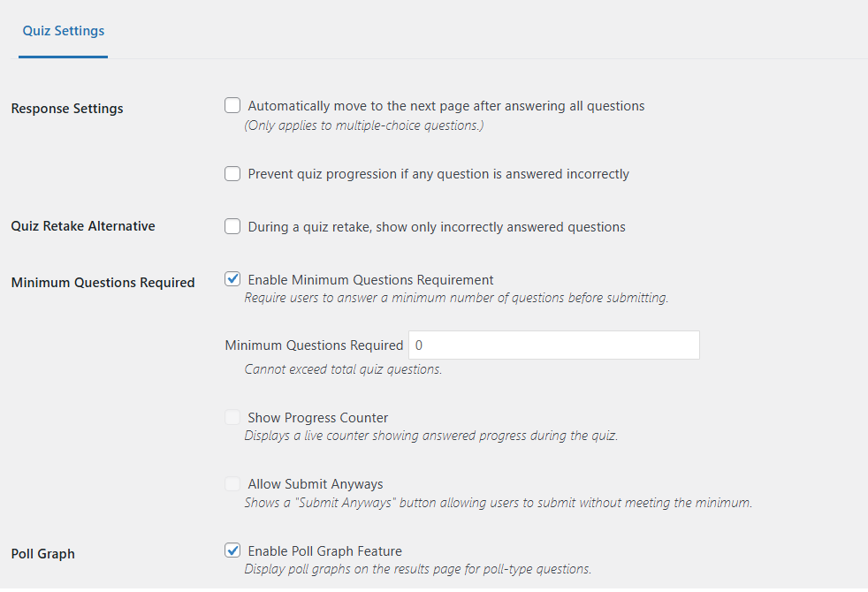This screenshot has height=592, width=868.
Task: Disable the Enable Poll Graph Feature checkbox
Action: click(232, 550)
